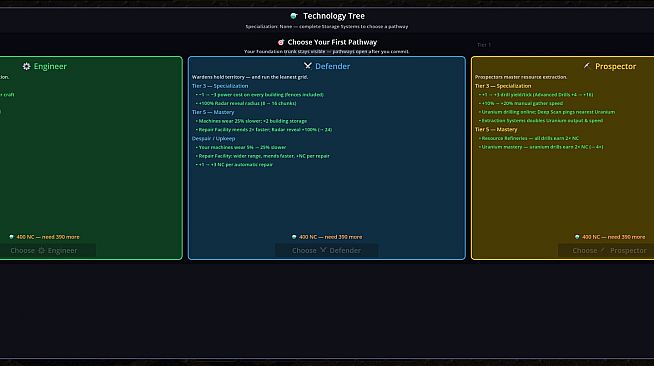
Task: Click 'Extraction Systems doubles Uranium output' perk
Action: (541, 121)
